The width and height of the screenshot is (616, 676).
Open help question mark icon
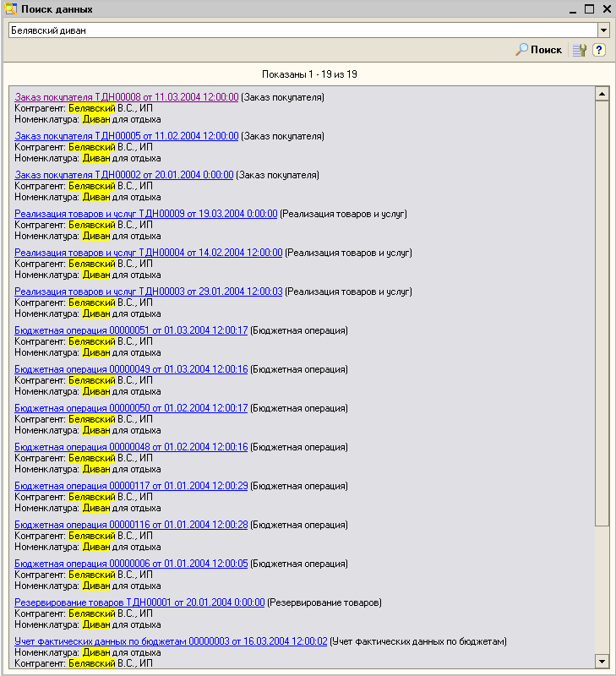click(x=598, y=50)
